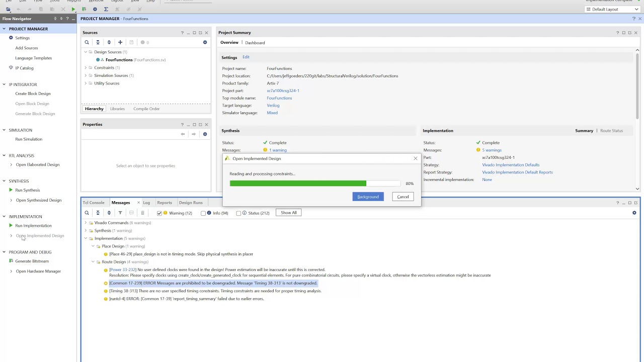Click the Edit settings link
644x362 pixels.
point(246,57)
